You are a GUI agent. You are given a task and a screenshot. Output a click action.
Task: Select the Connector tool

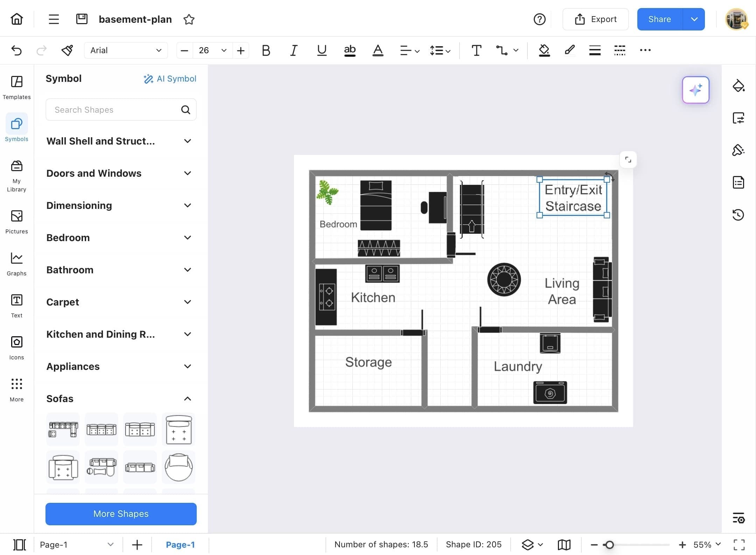[x=502, y=50]
